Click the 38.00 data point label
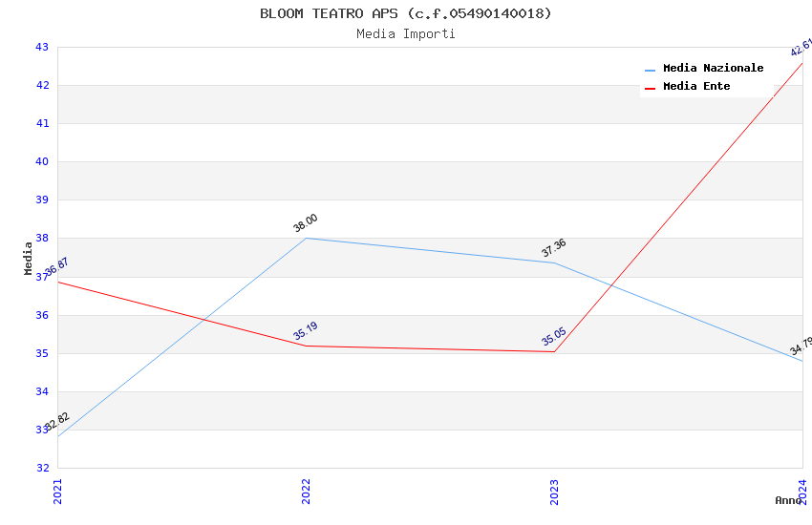The width and height of the screenshot is (812, 525). coord(306,223)
